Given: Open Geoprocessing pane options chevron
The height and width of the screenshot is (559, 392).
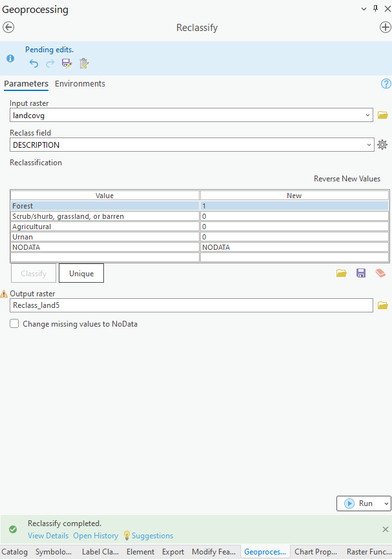Looking at the screenshot, I should pos(364,9).
